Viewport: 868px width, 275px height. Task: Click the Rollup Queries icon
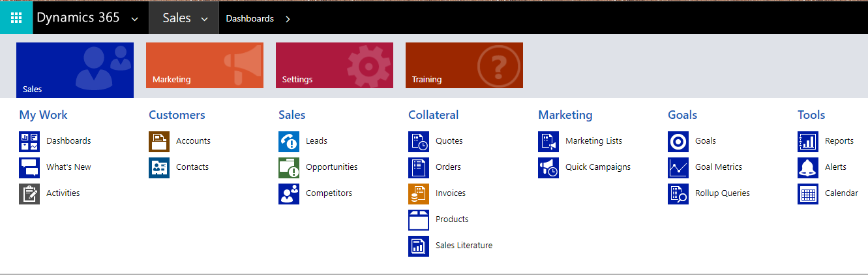[x=678, y=193]
